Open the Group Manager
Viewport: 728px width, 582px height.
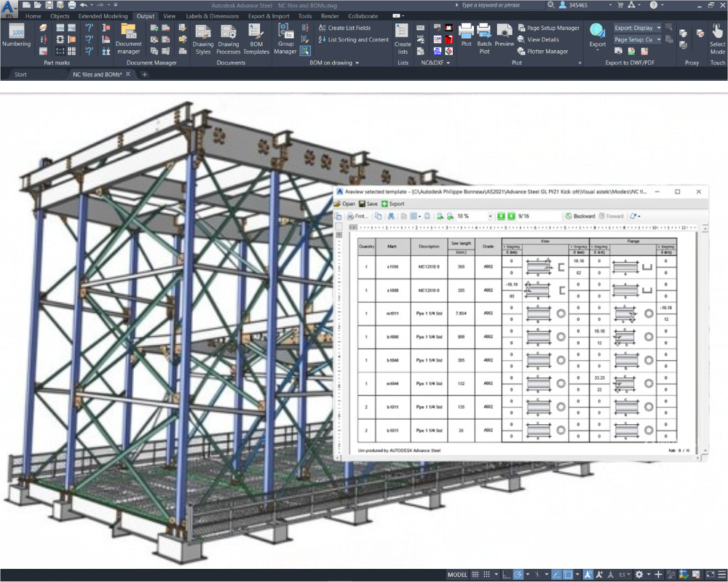285,39
